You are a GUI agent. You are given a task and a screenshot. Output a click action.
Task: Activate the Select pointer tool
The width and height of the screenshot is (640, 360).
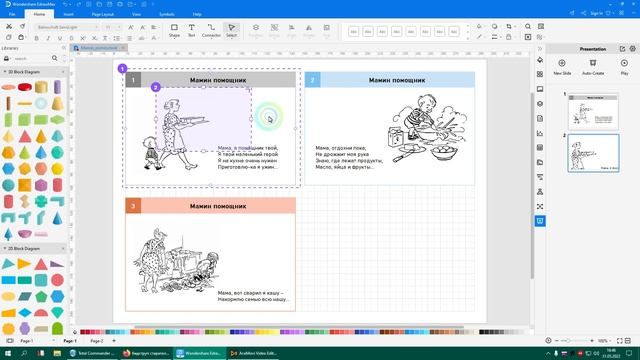point(231,31)
